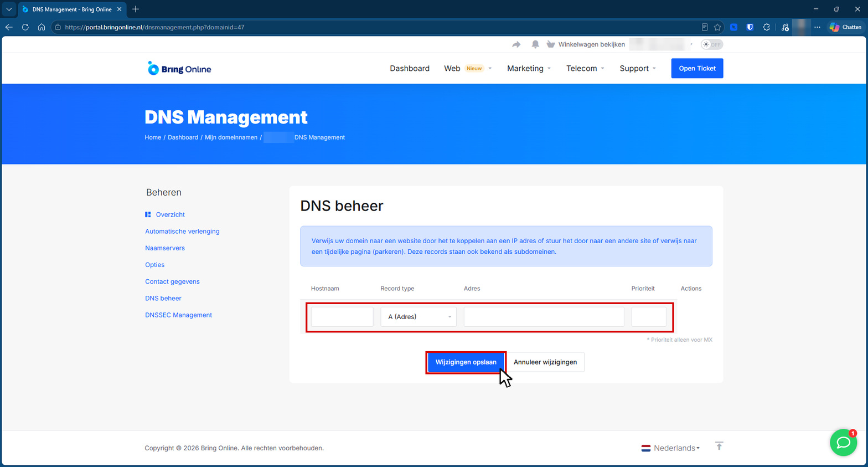
Task: Click the share arrow icon in top bar
Action: pos(516,44)
